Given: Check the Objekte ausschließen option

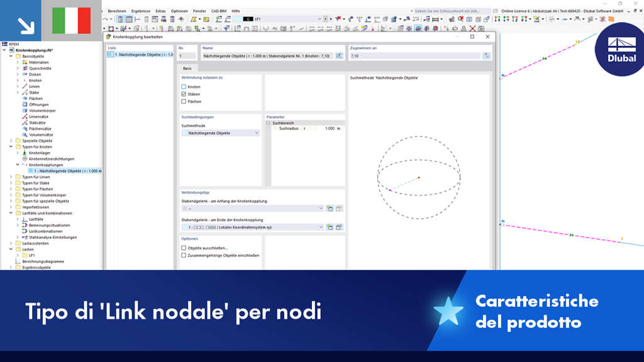Looking at the screenshot, I should (x=183, y=248).
